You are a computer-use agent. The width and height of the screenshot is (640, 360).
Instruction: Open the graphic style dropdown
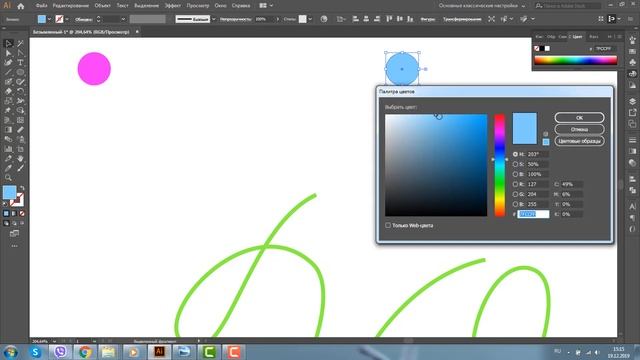coord(310,19)
